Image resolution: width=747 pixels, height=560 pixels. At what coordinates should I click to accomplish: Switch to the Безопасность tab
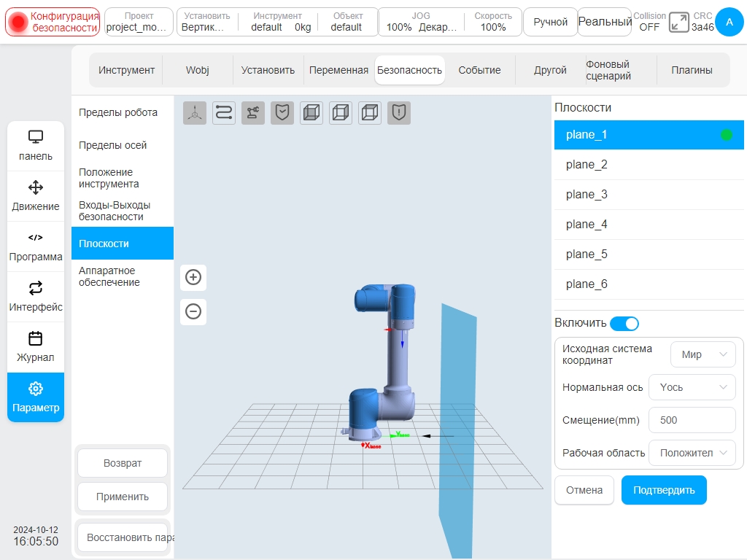(x=410, y=70)
